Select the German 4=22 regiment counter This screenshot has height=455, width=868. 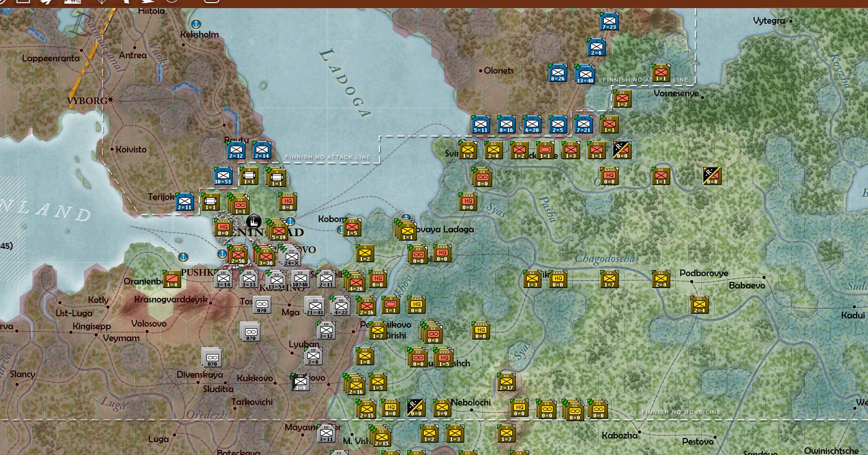point(340,306)
